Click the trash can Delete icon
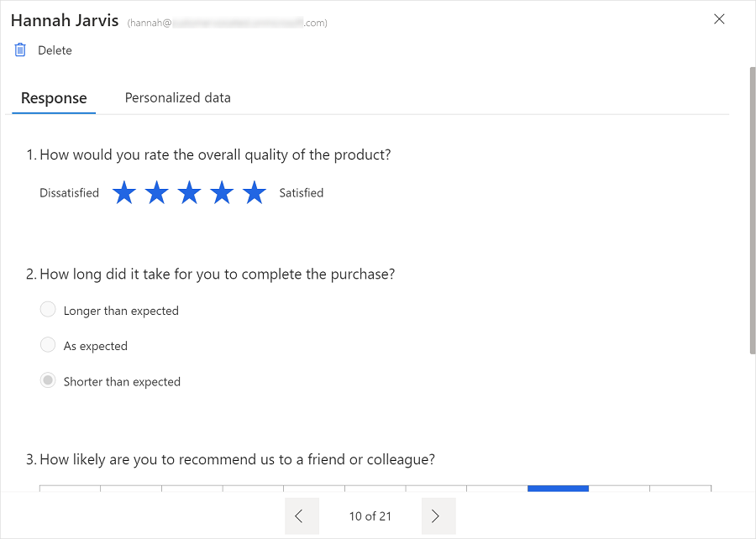The width and height of the screenshot is (756, 539). pyautogui.click(x=20, y=50)
